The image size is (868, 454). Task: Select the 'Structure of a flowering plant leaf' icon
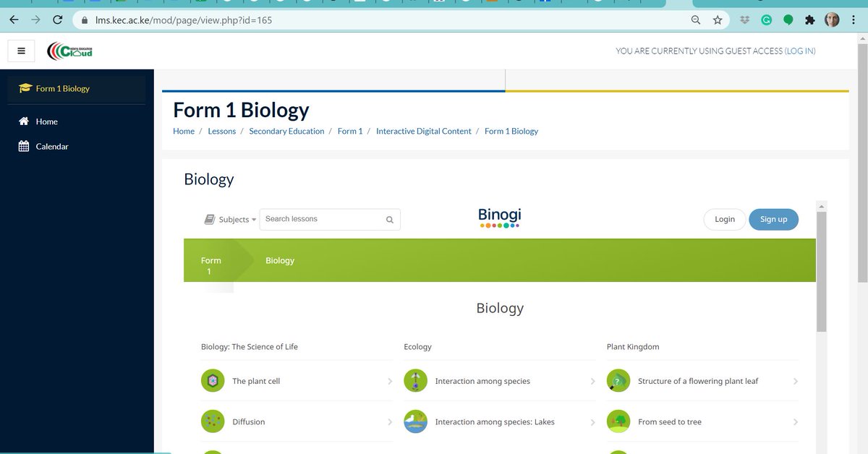coord(618,380)
